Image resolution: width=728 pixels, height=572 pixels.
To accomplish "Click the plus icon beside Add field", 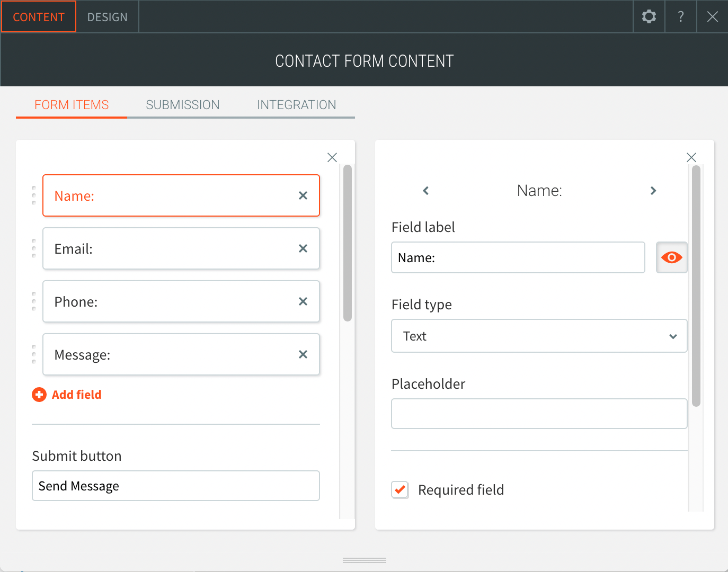I will (39, 395).
